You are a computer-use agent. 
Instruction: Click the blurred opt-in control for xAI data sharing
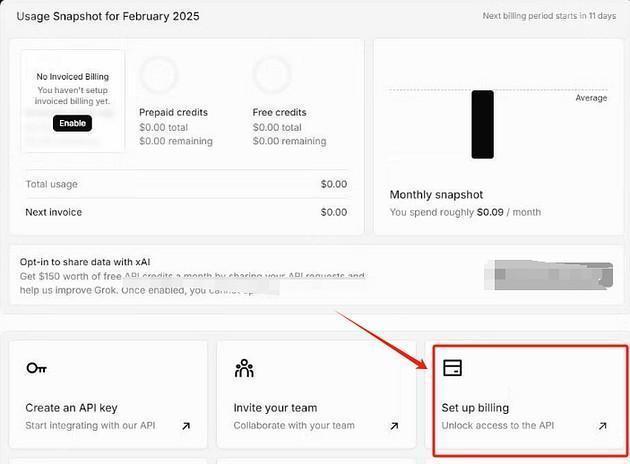pyautogui.click(x=549, y=275)
